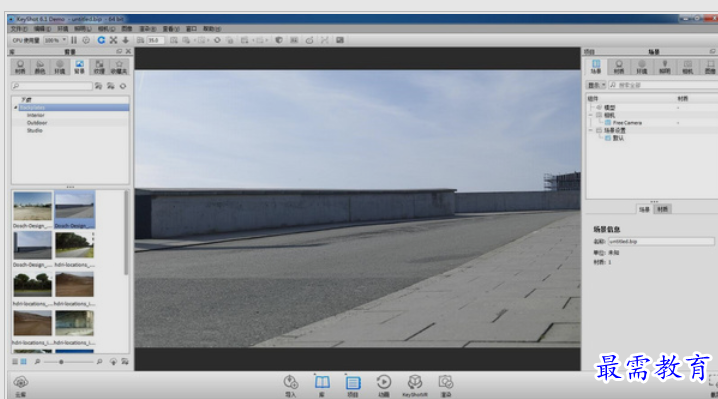Click the zoom-in magnifier beside thumbnail slider

[99, 361]
